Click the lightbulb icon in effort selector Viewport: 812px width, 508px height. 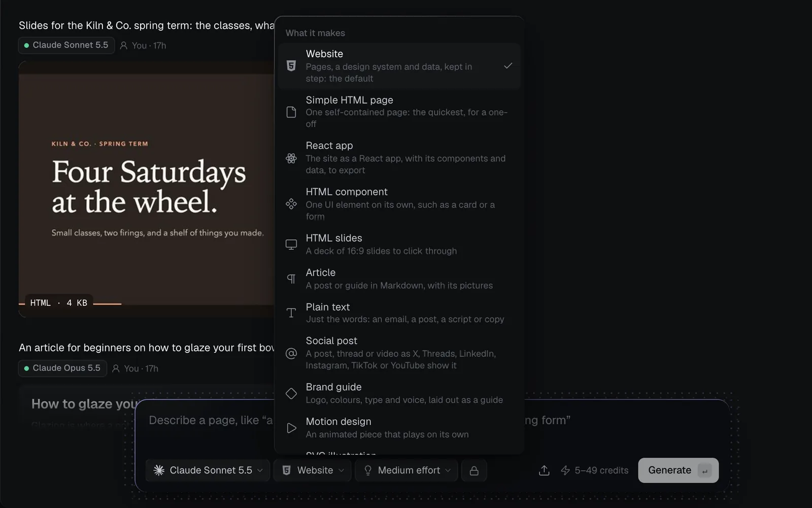click(x=368, y=470)
